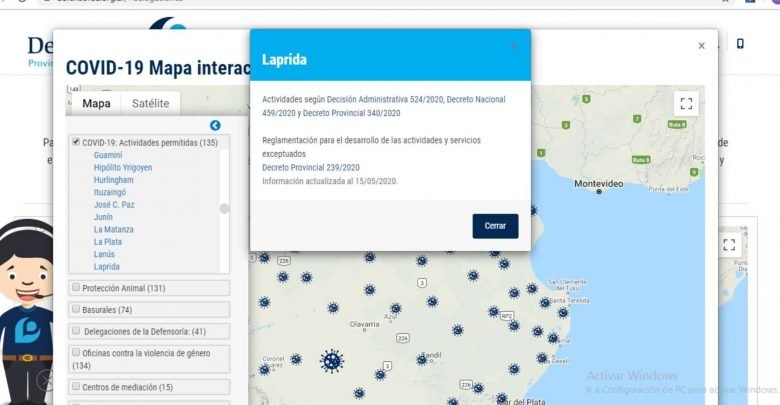Select Junín in the list
Screen dimensions: 780x405
103,217
